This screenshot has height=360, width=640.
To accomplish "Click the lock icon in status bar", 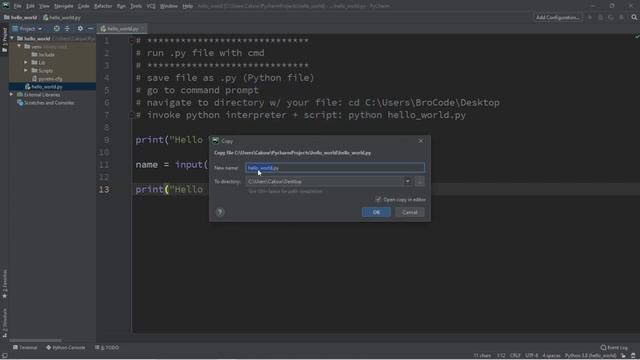I will tap(623, 356).
